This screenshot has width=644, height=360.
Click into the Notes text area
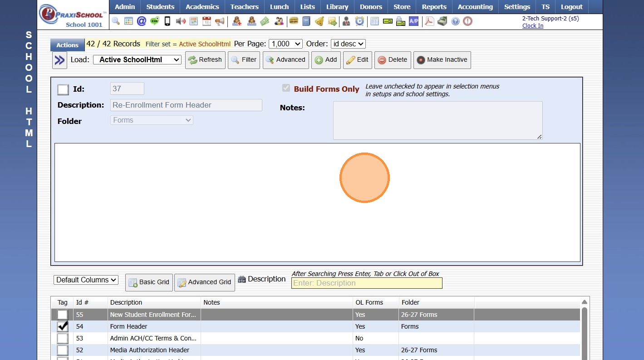(438, 120)
